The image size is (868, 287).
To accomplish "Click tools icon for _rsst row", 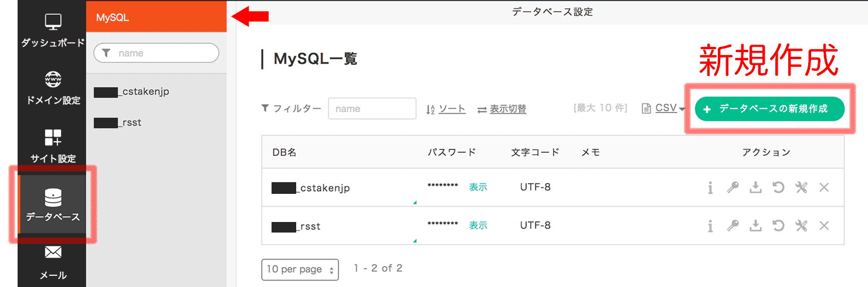I will [x=802, y=225].
